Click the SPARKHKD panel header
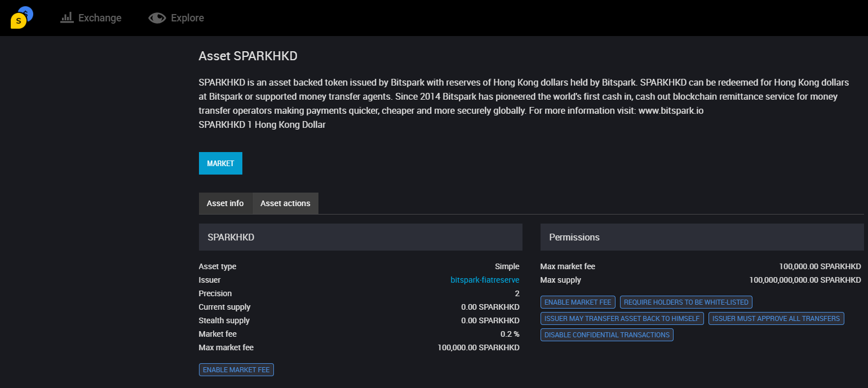This screenshot has width=868, height=388. click(360, 237)
